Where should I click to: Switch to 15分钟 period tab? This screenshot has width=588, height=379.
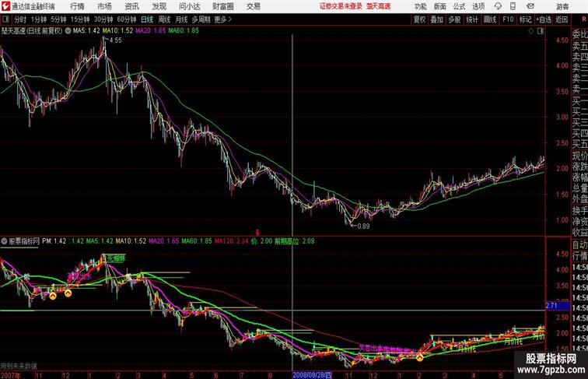coord(80,19)
